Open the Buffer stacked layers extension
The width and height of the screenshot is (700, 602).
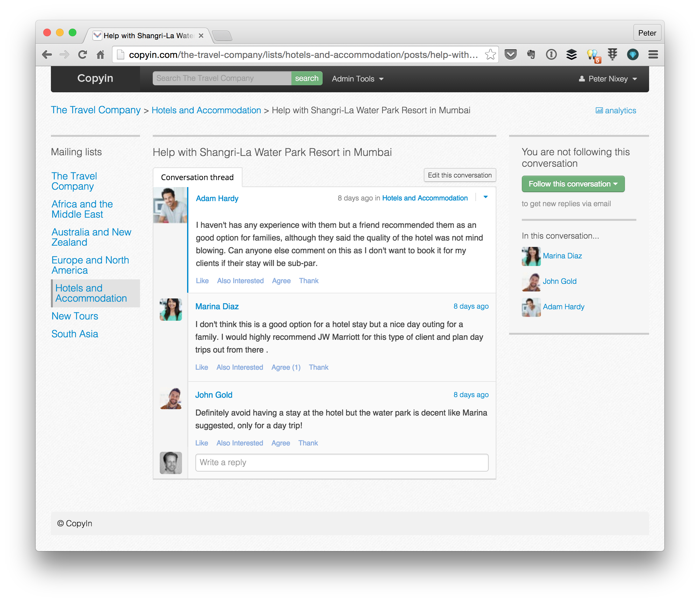point(571,55)
